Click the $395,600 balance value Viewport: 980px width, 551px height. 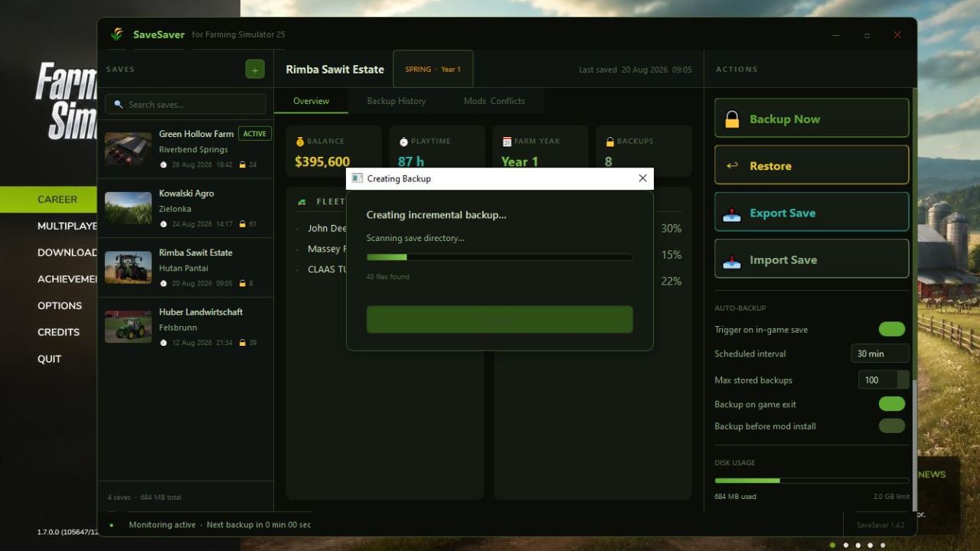pos(322,161)
